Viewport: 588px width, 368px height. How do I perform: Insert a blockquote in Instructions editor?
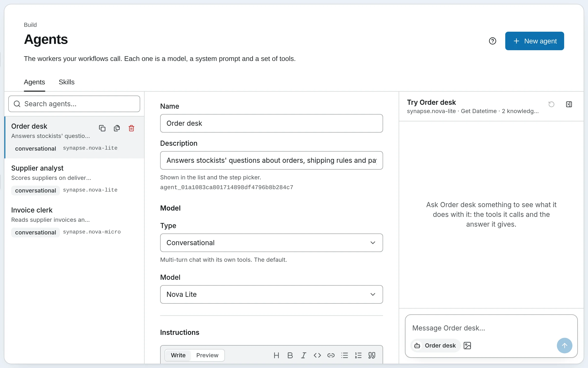coord(372,355)
